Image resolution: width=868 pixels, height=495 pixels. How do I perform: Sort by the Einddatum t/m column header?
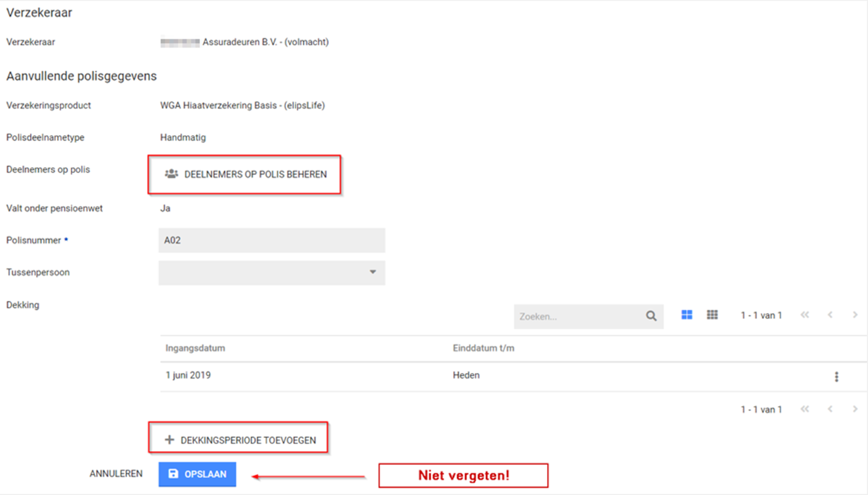(x=483, y=348)
